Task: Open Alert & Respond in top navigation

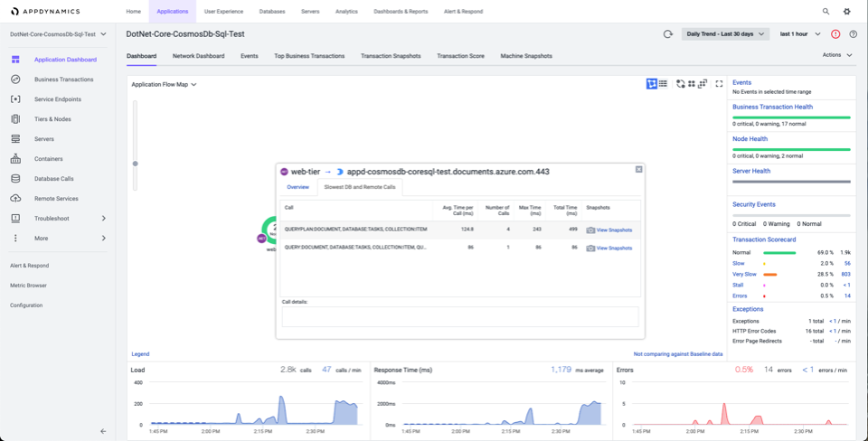Action: tap(463, 11)
